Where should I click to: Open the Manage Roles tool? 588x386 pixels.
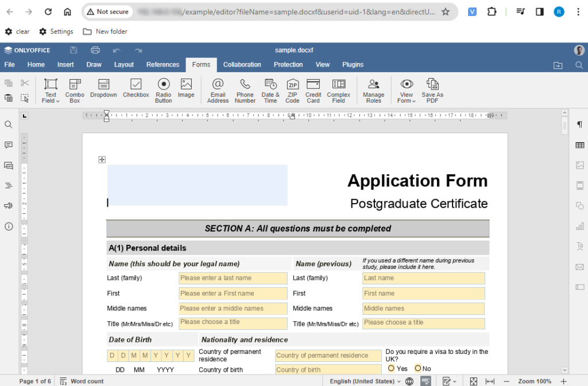click(374, 89)
